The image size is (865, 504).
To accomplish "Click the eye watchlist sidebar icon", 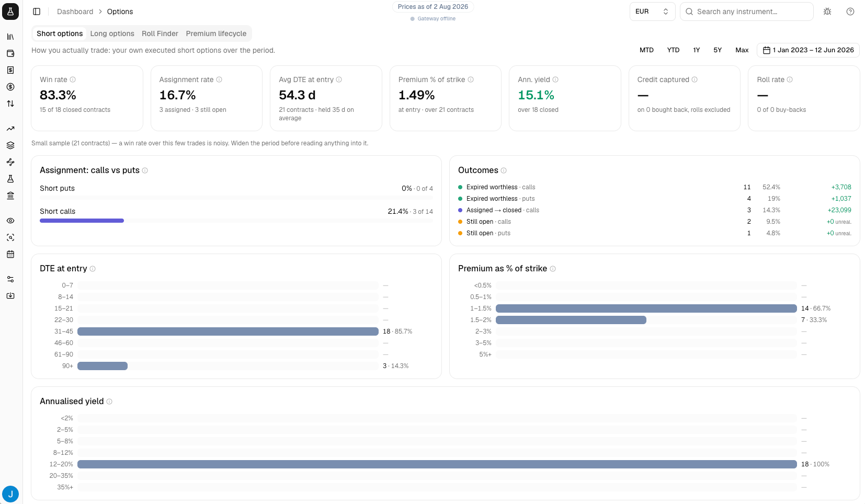I will (x=10, y=221).
